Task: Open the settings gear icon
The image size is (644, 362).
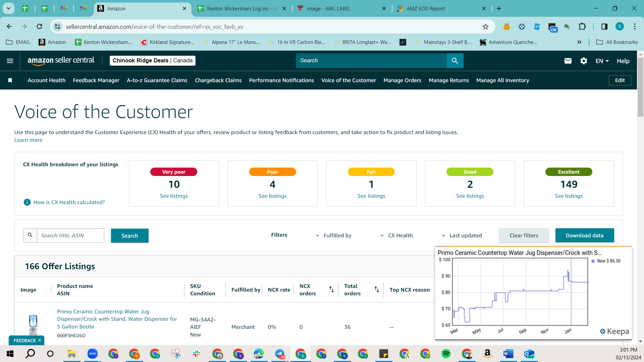Action: [x=584, y=61]
